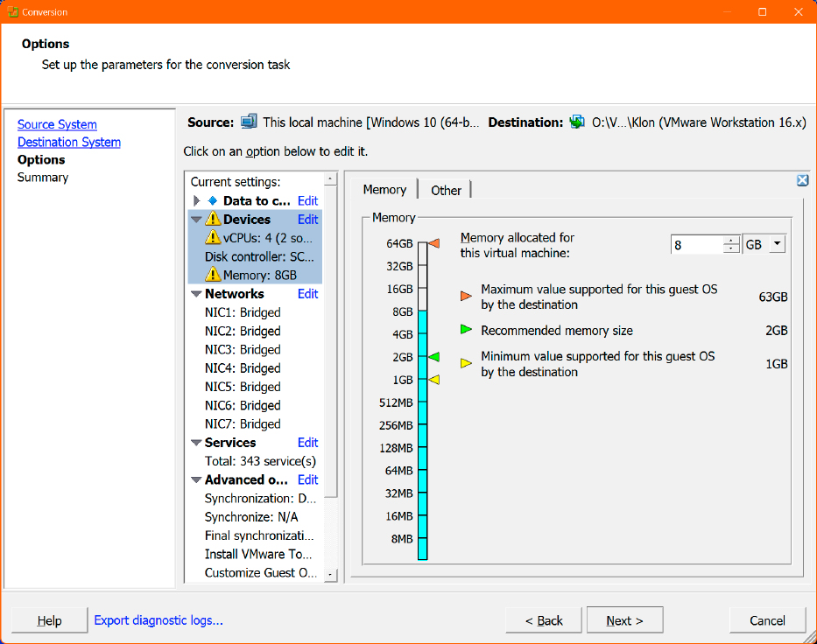Click the Help button
Image resolution: width=817 pixels, height=644 pixels.
tap(50, 620)
